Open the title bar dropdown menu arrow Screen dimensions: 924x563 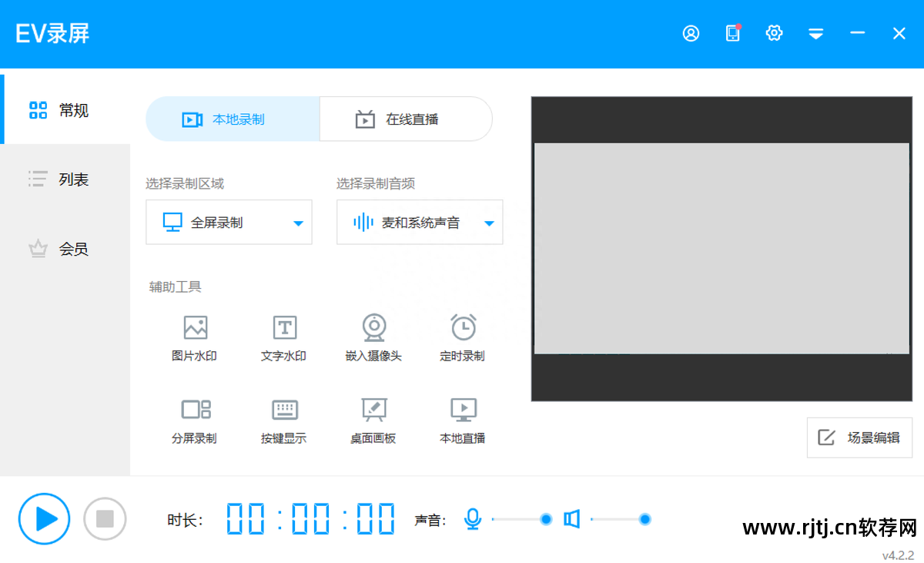(815, 33)
